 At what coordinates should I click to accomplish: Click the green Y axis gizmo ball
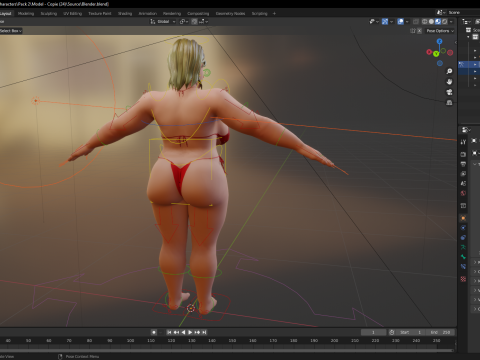coord(436,54)
